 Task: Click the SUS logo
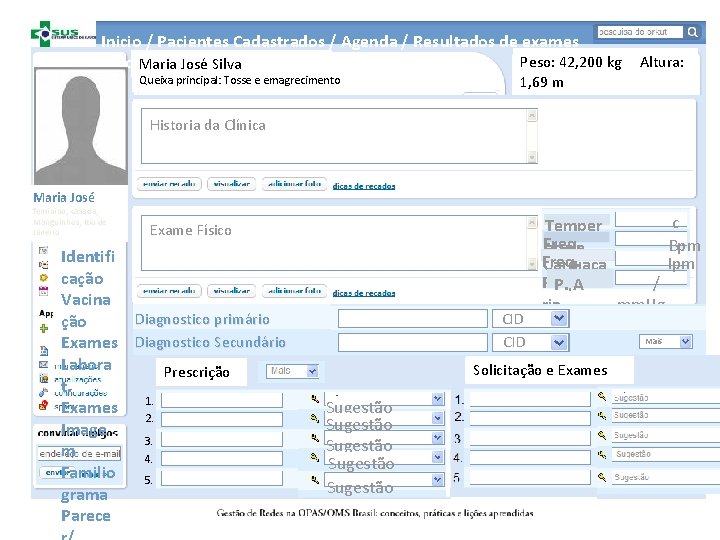click(x=62, y=34)
